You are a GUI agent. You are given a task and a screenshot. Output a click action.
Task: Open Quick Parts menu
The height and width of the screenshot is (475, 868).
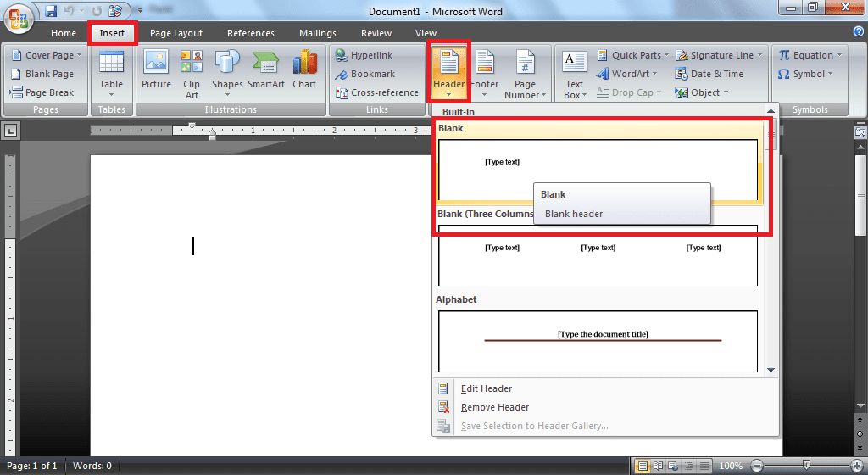click(632, 55)
